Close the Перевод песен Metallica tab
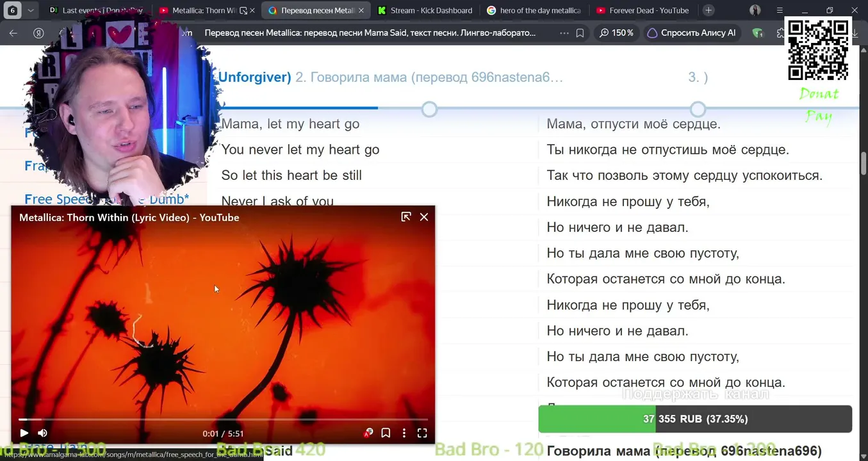 [361, 10]
